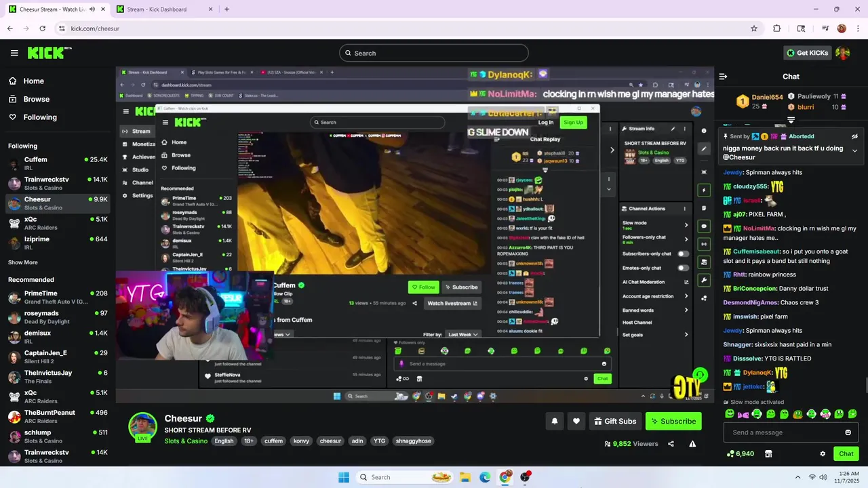Mute the Cheesur Stream tab audio
The image size is (868, 488).
pos(92,9)
